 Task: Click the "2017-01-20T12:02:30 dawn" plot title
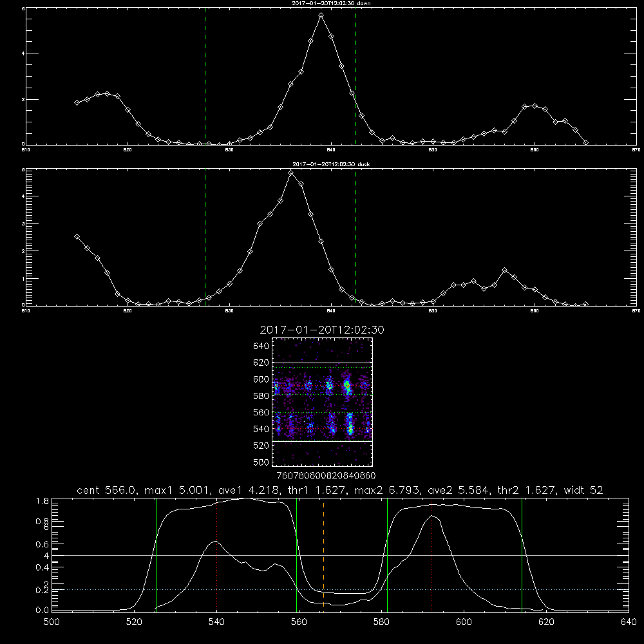[331, 3]
